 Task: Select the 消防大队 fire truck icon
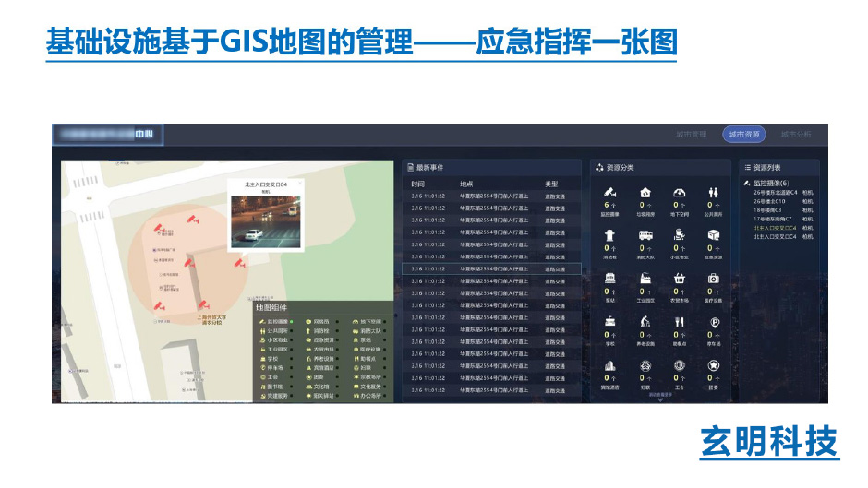point(645,235)
